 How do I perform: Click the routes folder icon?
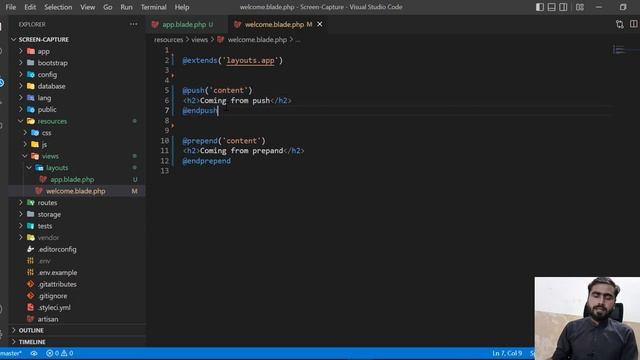(x=31, y=202)
